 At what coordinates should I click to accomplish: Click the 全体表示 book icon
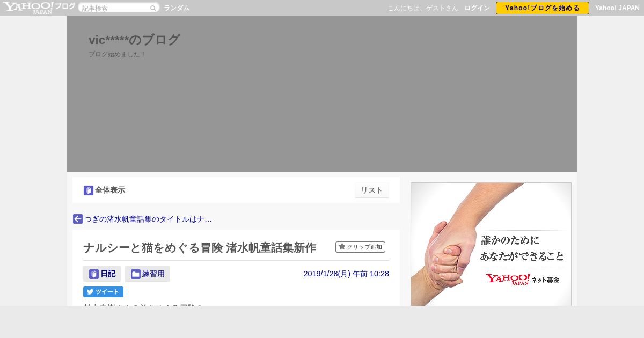[x=89, y=190]
